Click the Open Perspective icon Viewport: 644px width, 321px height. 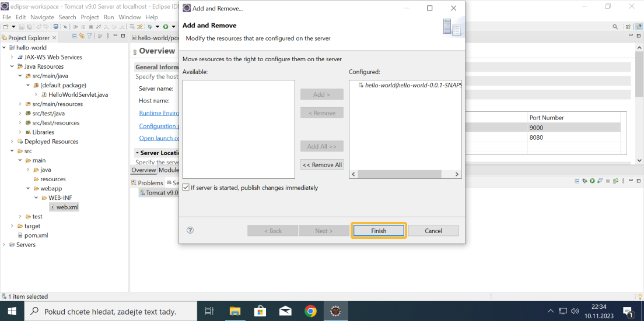tap(628, 27)
